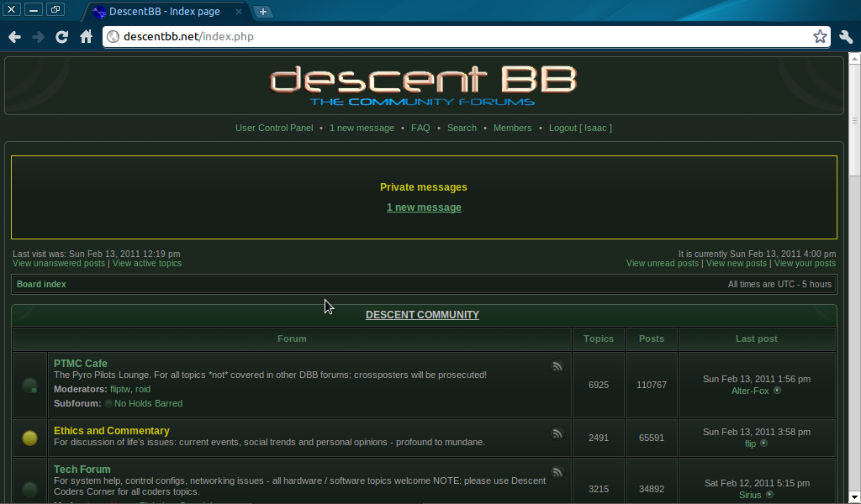
Task: Go to browser home page icon
Action: 87,37
